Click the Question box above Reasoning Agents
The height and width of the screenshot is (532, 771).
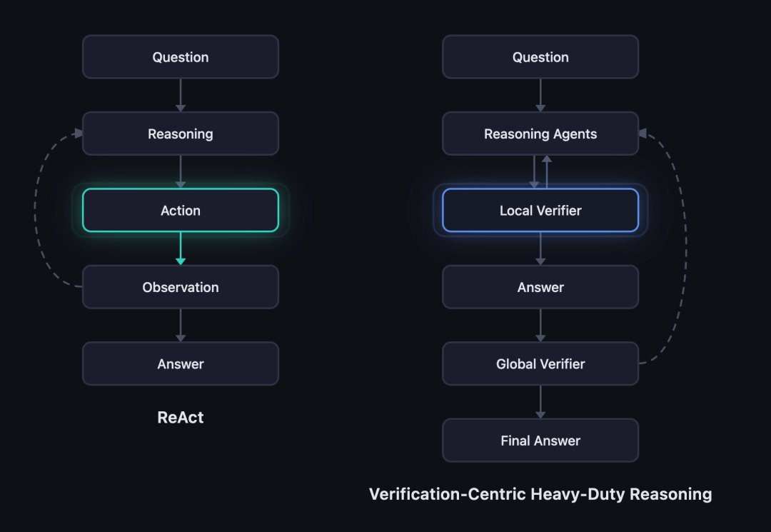tap(540, 57)
